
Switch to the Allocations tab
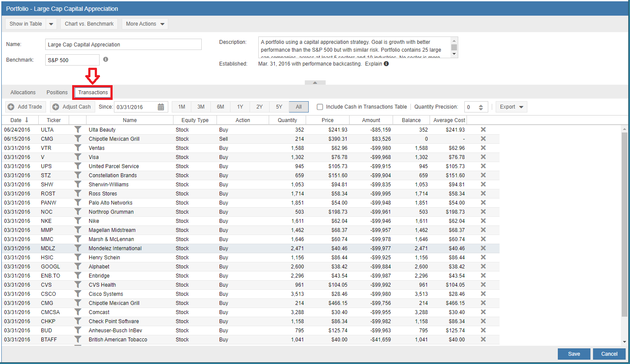pos(23,93)
